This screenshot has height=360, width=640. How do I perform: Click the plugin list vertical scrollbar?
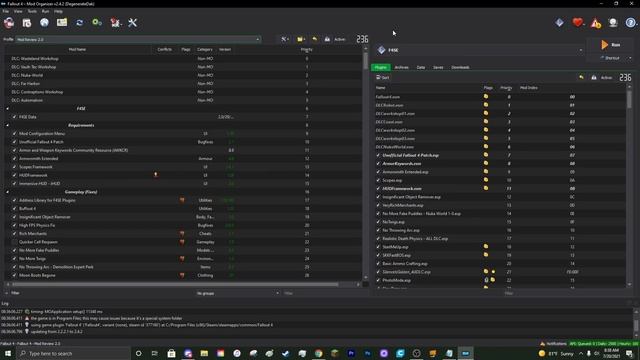click(x=629, y=99)
